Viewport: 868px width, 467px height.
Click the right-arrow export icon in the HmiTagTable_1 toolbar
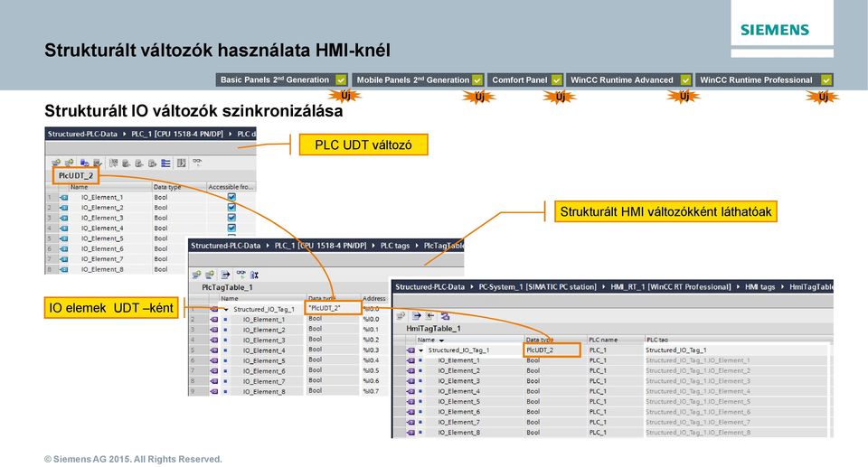point(416,316)
